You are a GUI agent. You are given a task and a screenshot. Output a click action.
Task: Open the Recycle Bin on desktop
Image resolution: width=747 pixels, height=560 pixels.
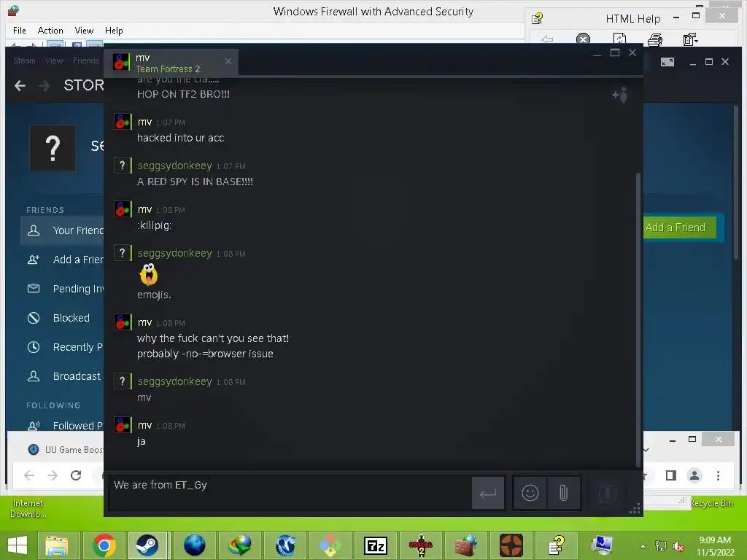tap(711, 503)
